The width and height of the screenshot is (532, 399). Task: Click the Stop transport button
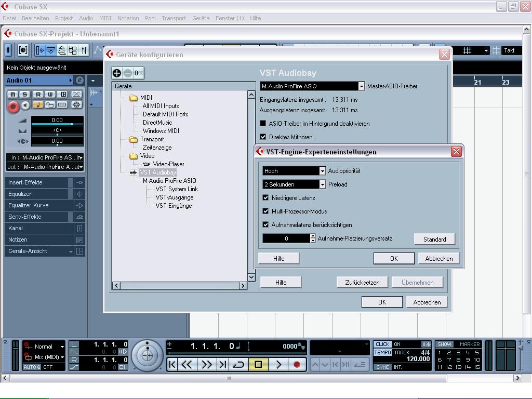click(x=258, y=365)
